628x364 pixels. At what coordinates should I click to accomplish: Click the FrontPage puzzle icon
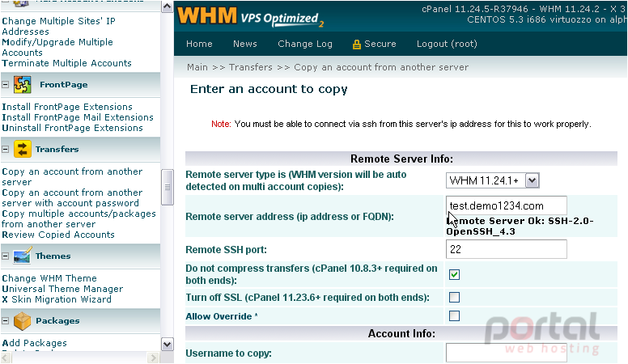tap(23, 84)
